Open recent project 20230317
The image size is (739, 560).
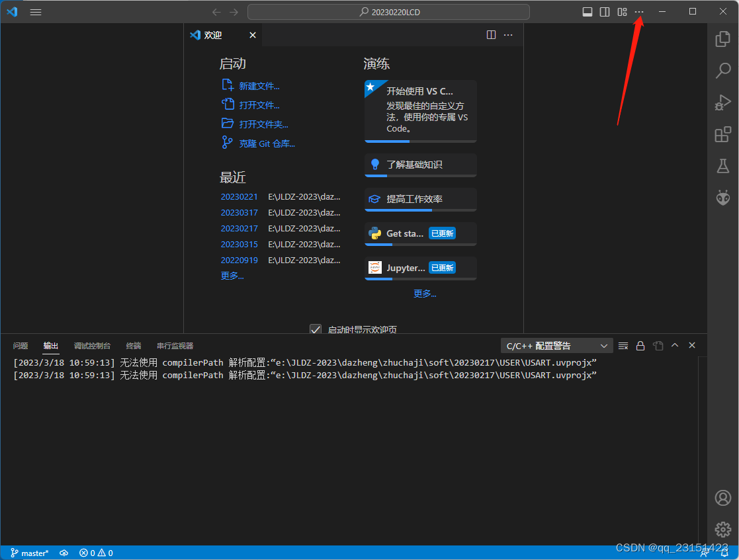pos(239,213)
